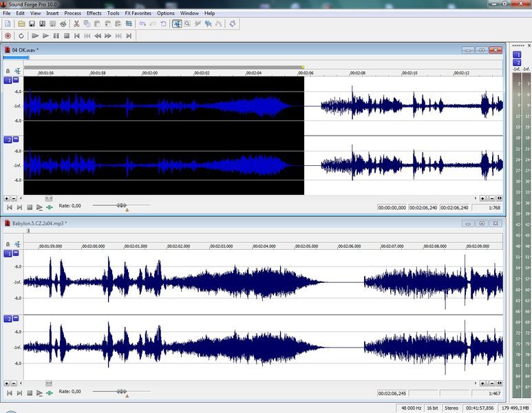Viewport: 532px width, 413px height.
Task: Select the Event tool icon
Action: point(209,24)
